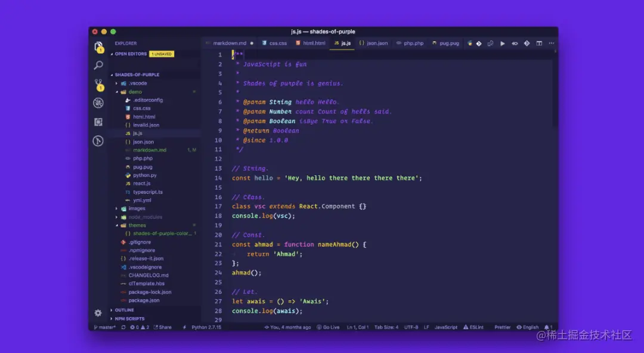The height and width of the screenshot is (353, 644).
Task: Open the Source Control view
Action: pos(98,84)
